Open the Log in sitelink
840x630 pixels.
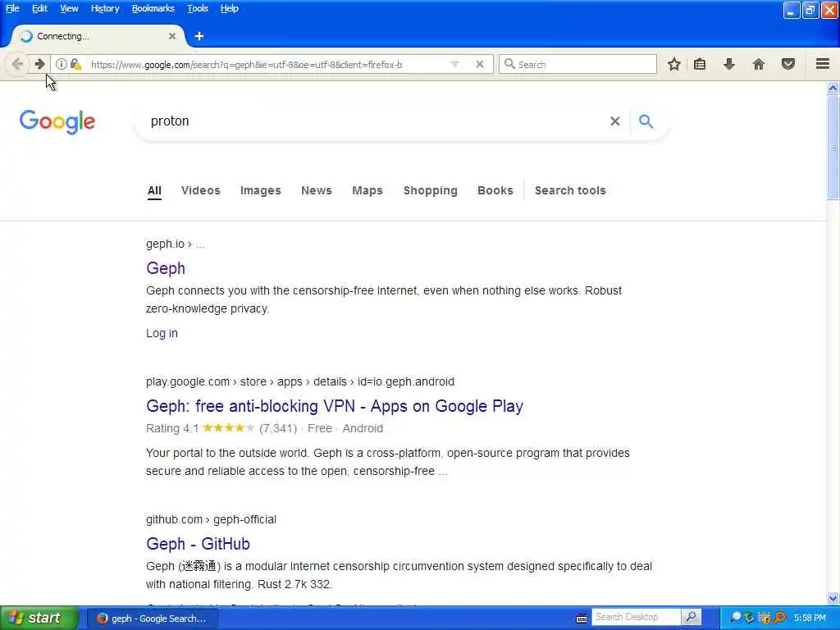pyautogui.click(x=162, y=333)
